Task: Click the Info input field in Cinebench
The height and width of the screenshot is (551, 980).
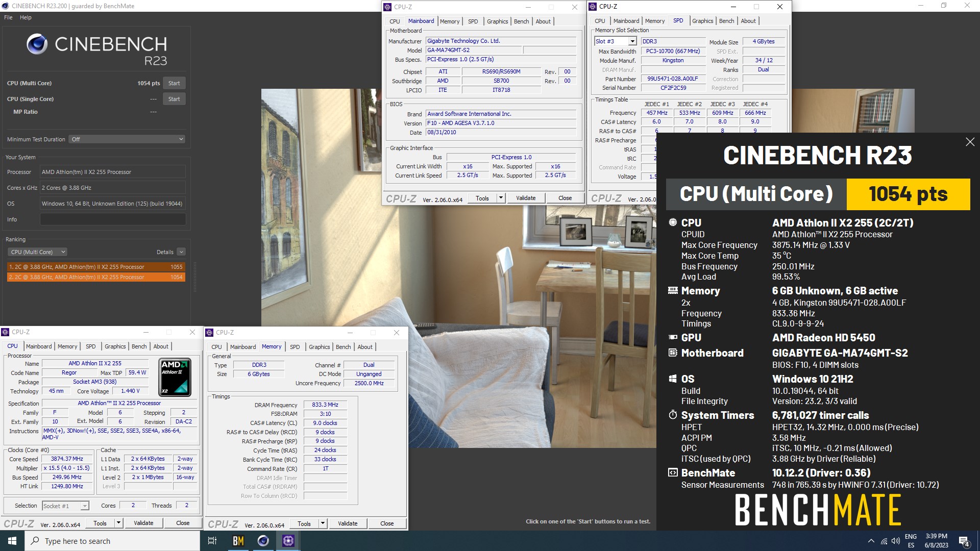Action: point(113,219)
